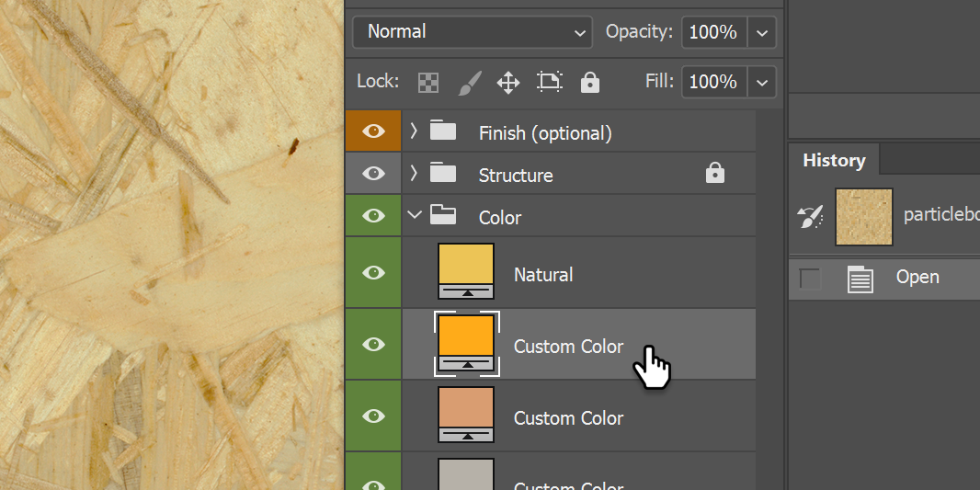
Task: Open the Opacity slider dropdown arrow
Action: point(762,32)
